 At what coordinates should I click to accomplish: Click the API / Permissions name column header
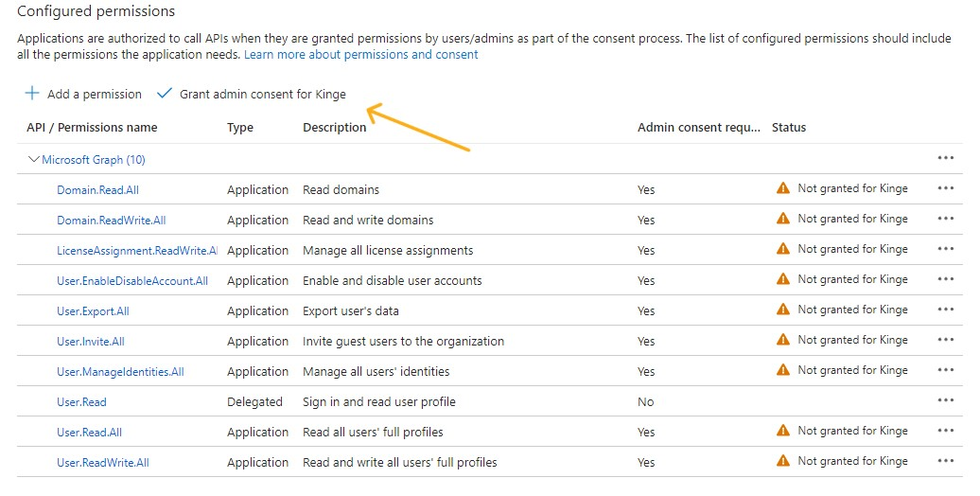92,128
